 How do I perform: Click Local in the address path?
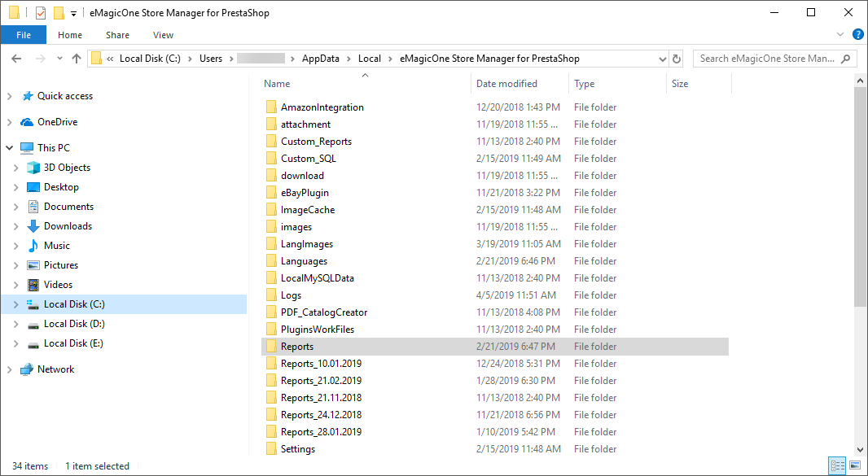click(x=369, y=59)
